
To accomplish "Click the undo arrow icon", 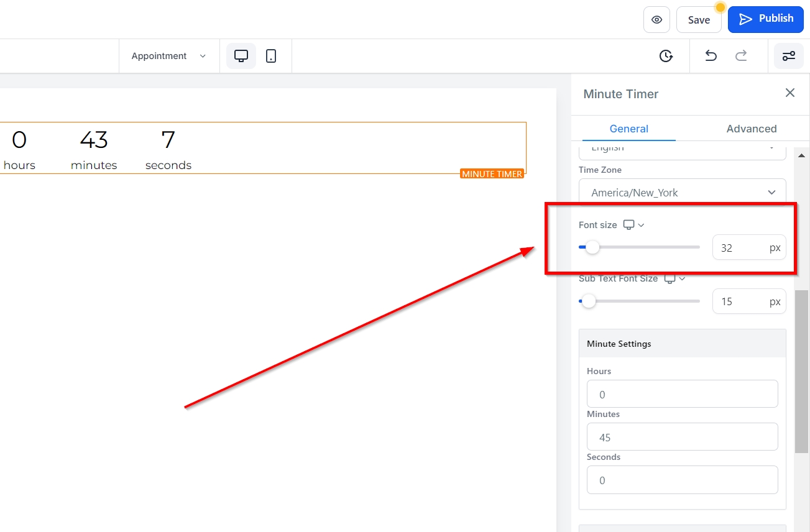I will [x=711, y=56].
